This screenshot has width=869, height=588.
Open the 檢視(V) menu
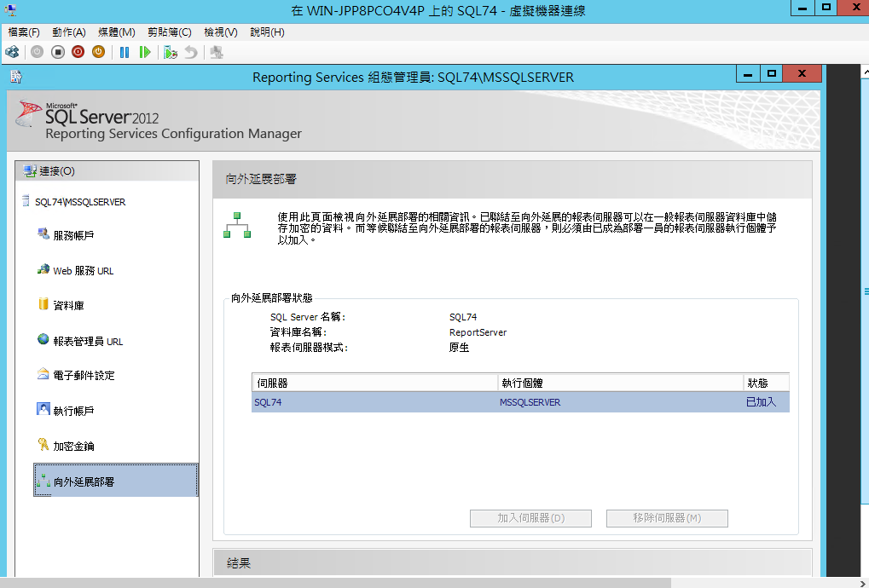tap(221, 32)
